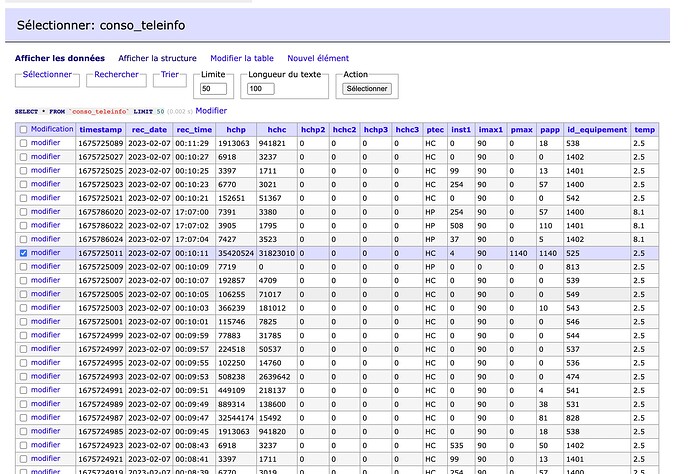Tick the checkbox for row 1675786020

point(24,212)
